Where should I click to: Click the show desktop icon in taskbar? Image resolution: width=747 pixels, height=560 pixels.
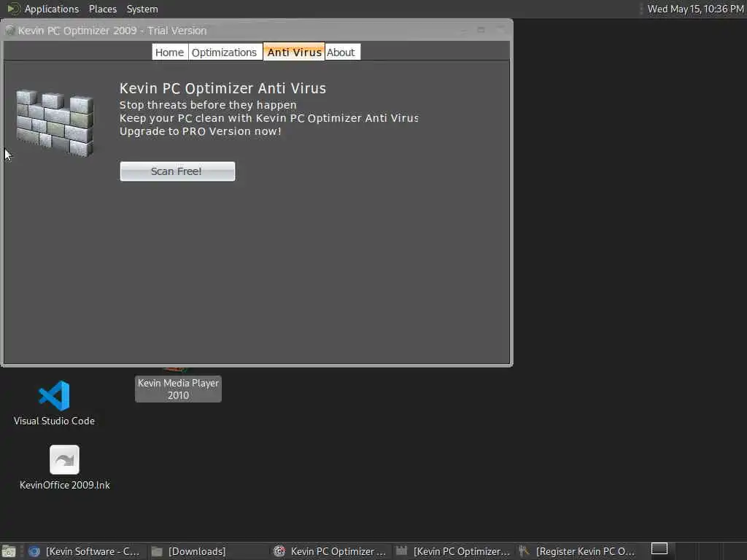[9, 552]
